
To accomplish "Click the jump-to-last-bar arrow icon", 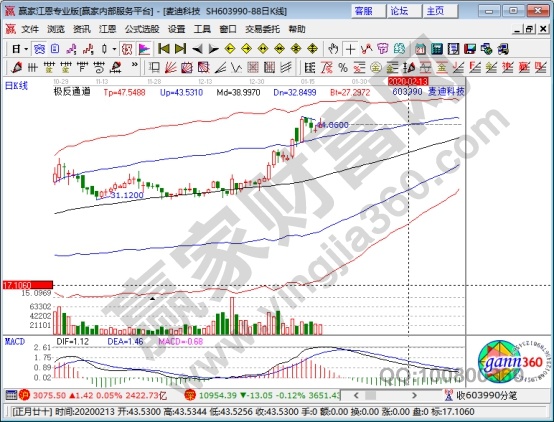I will [180, 49].
